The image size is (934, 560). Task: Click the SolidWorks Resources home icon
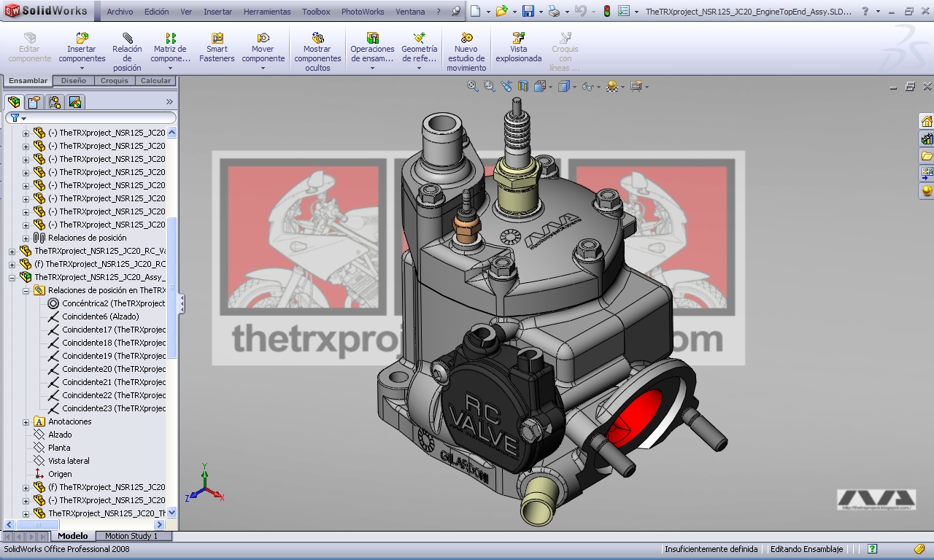[x=927, y=121]
